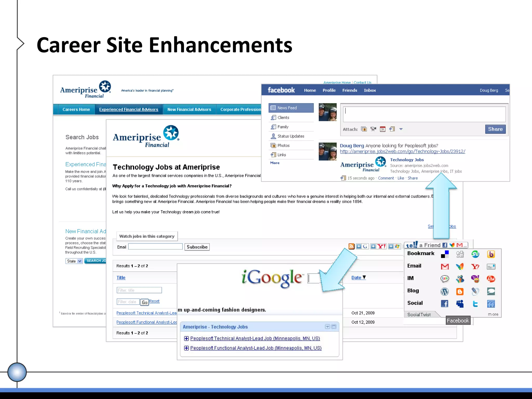Select Status Updates in Facebook sidebar

[x=291, y=136]
